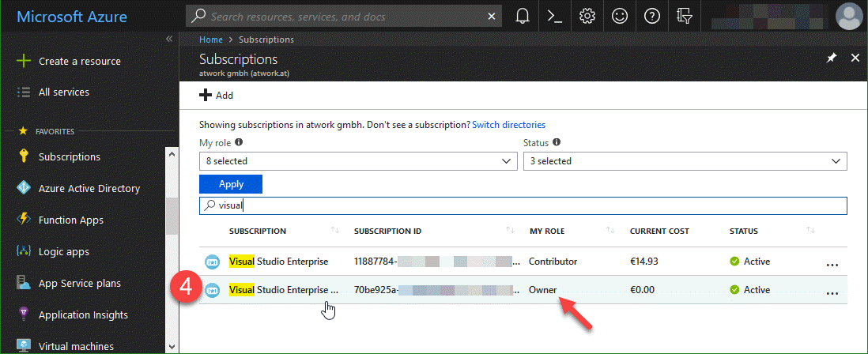
Task: Click the Azure Active Directory icon
Action: click(x=23, y=189)
